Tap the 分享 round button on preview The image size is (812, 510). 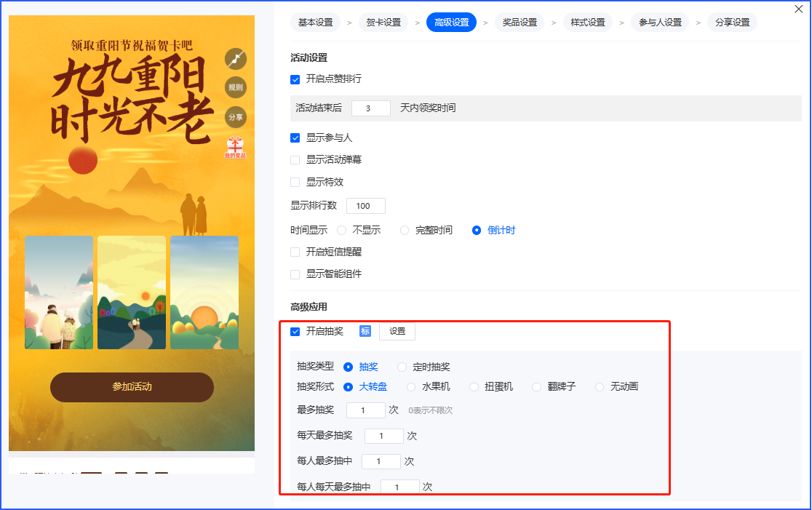click(236, 117)
